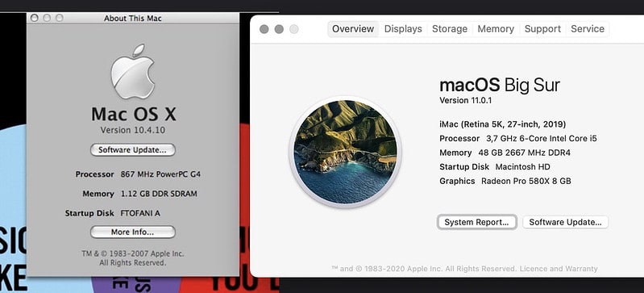
Task: Switch to the Displays tab
Action: [x=403, y=29]
